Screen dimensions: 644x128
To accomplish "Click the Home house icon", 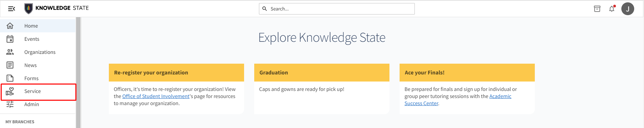I will [x=10, y=26].
